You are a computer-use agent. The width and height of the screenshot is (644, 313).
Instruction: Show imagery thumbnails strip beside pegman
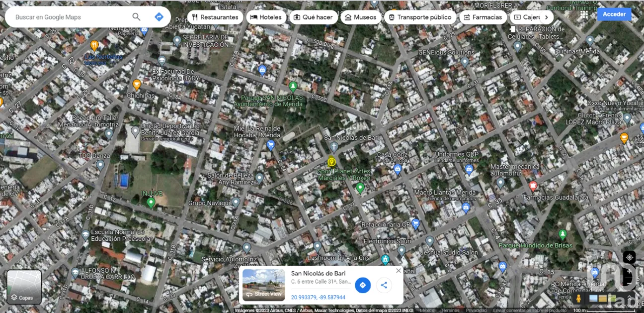pyautogui.click(x=602, y=298)
